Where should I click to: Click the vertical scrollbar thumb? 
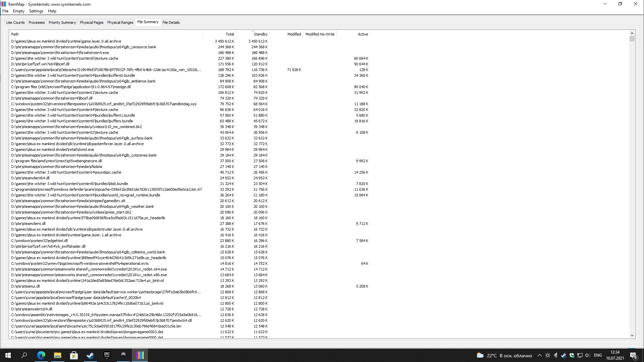tap(632, 39)
